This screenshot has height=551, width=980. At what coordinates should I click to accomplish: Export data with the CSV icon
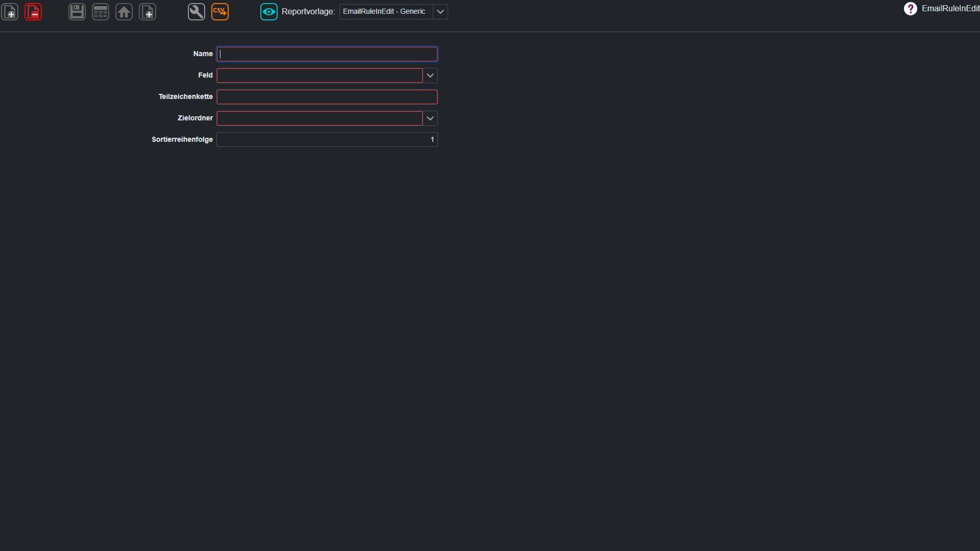pos(220,12)
